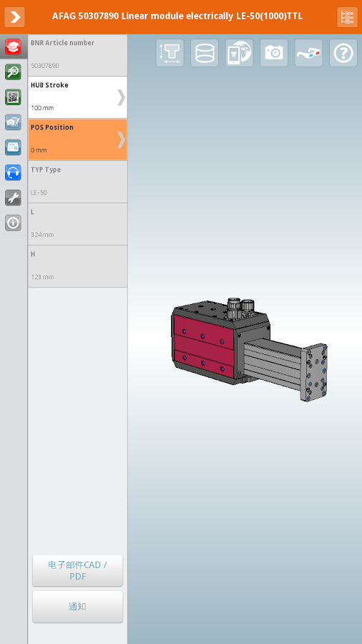
Task: Open the wrench settings icon
Action: pyautogui.click(x=13, y=197)
